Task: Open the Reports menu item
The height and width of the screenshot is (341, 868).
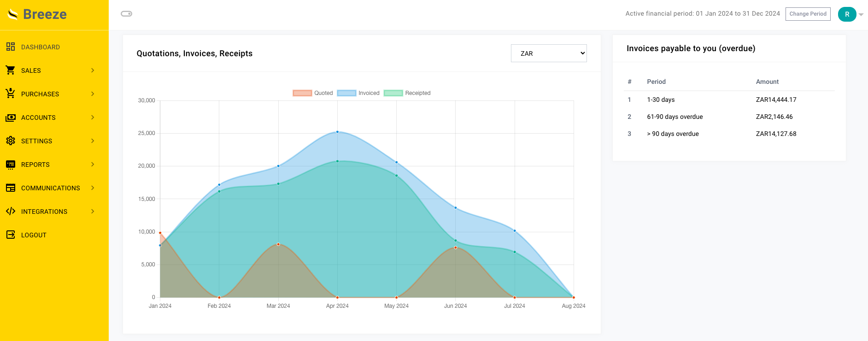Action: pos(35,165)
